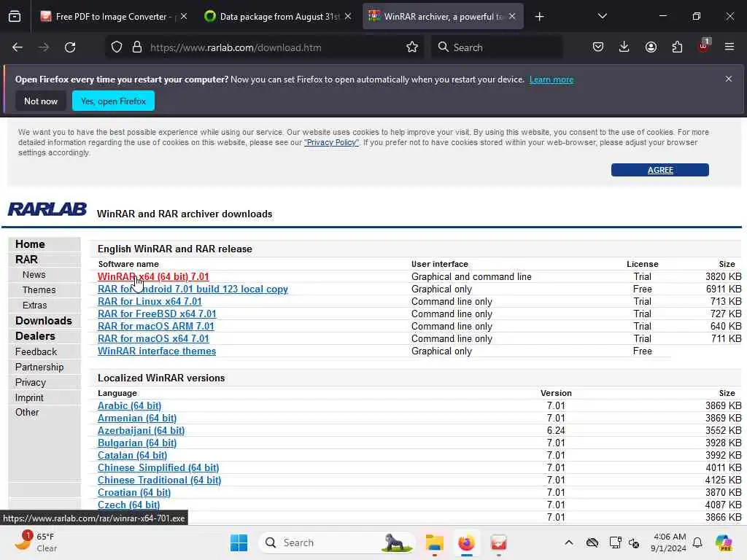Click the RARLAB logo
This screenshot has width=747, height=560.
(47, 209)
